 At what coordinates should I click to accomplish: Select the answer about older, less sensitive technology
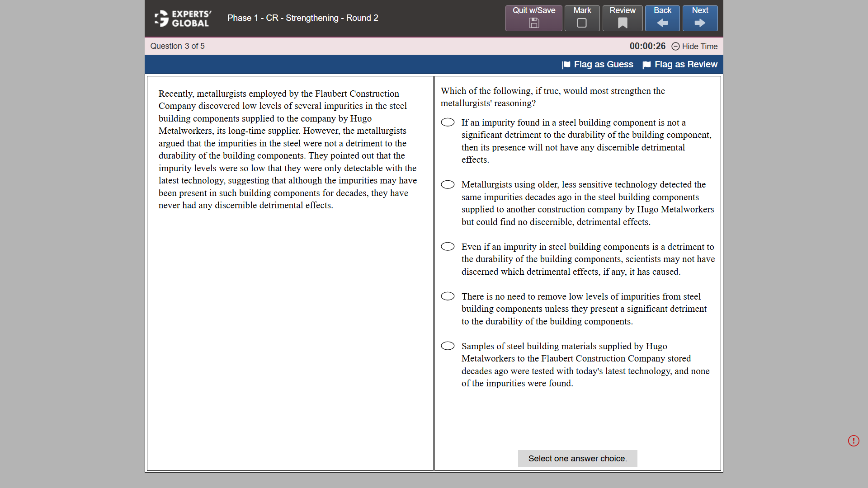pyautogui.click(x=448, y=184)
